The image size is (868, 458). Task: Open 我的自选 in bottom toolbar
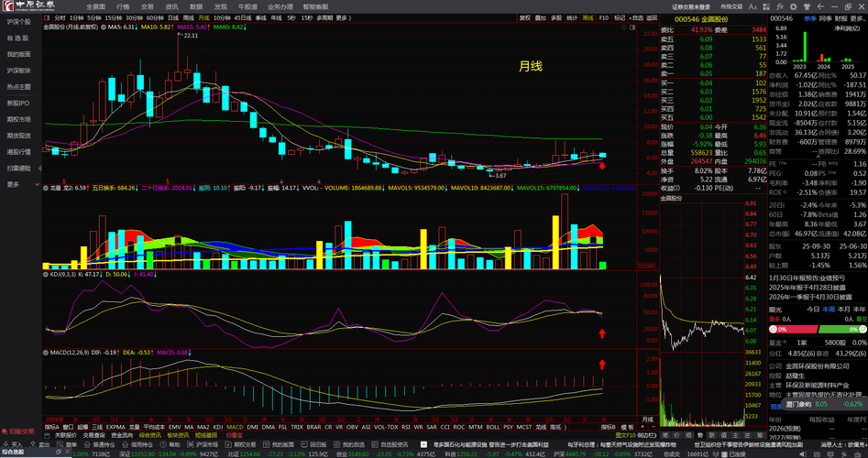(x=348, y=444)
